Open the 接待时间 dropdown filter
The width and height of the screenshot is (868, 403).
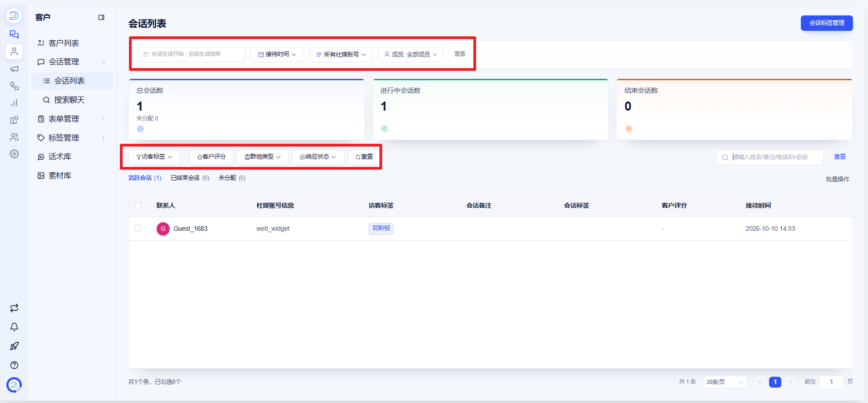[277, 54]
